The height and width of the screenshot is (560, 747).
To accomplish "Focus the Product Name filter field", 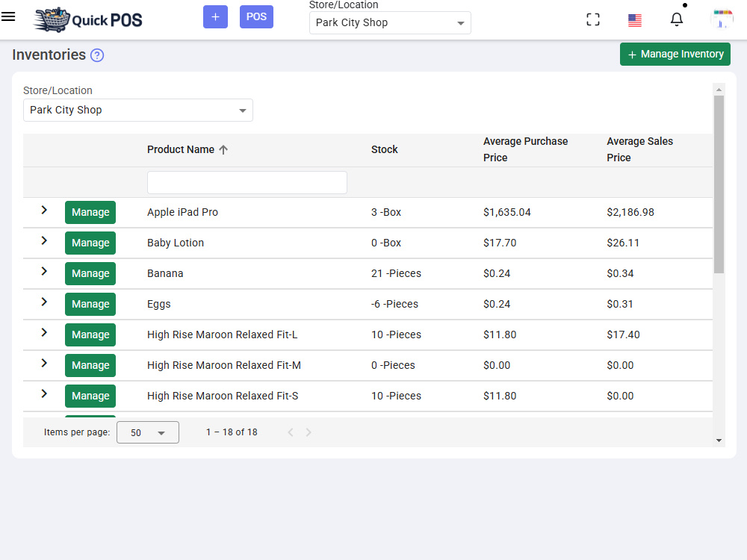I will click(247, 182).
